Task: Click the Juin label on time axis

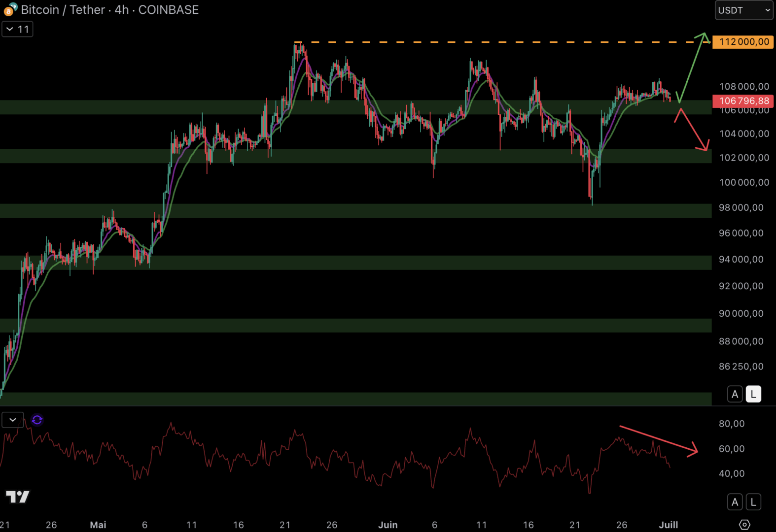Action: pyautogui.click(x=388, y=525)
